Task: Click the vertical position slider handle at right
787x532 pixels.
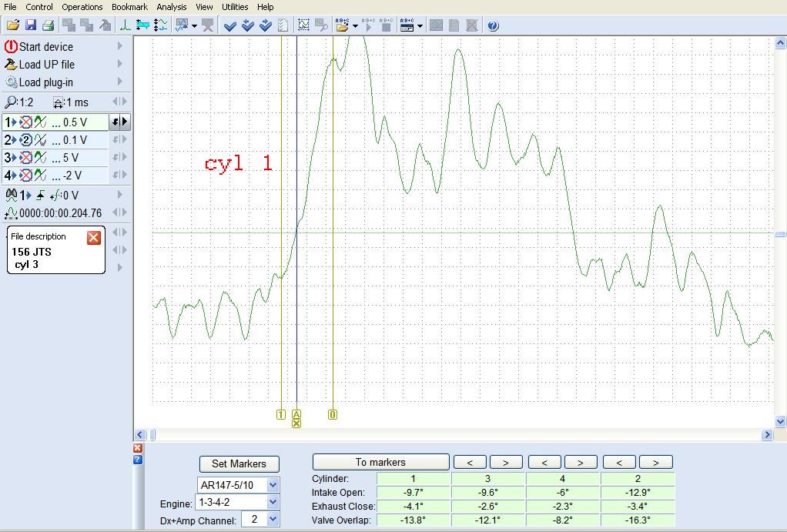Action: pyautogui.click(x=781, y=234)
